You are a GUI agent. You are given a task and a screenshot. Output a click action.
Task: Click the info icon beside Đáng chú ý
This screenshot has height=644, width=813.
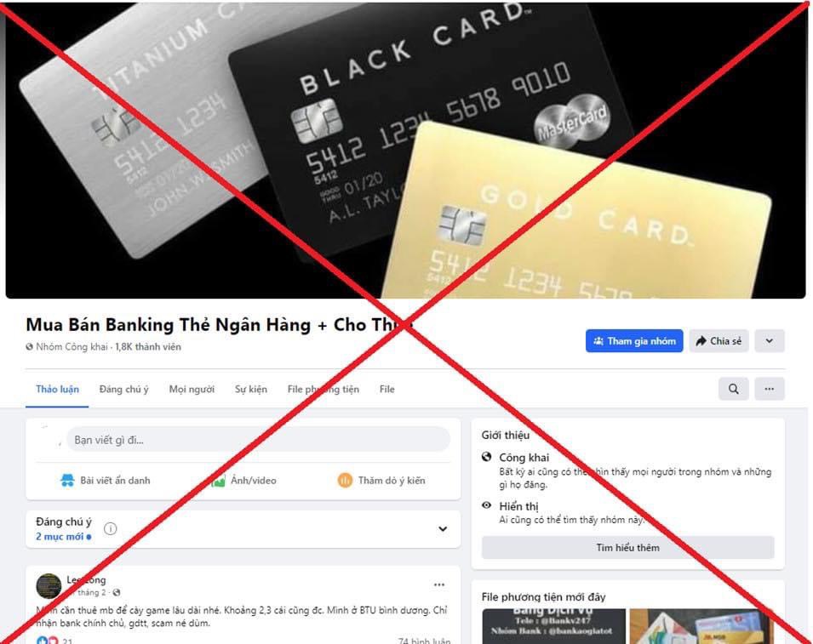pyautogui.click(x=111, y=528)
